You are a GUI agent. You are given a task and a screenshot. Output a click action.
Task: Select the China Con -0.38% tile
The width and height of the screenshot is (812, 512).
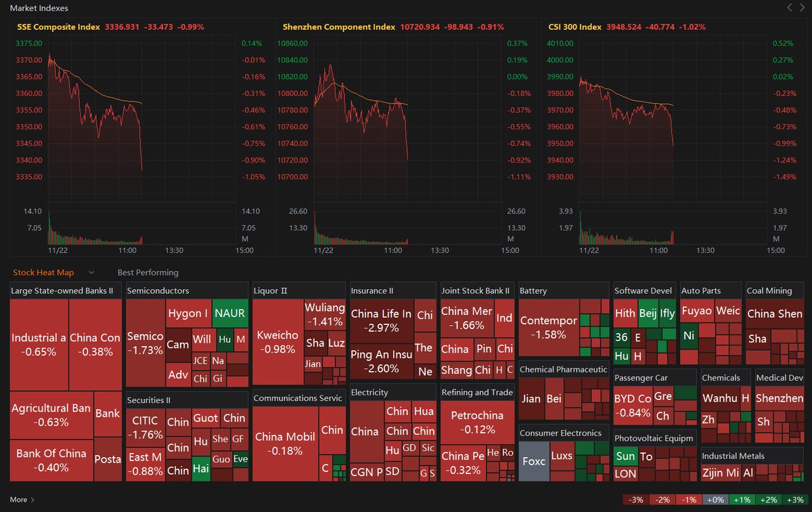(95, 345)
